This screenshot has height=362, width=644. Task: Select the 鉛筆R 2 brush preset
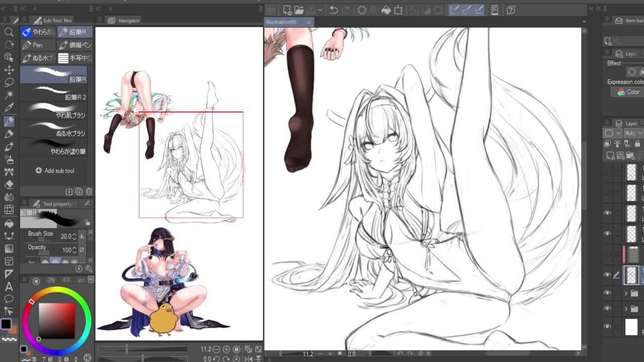[x=54, y=94]
